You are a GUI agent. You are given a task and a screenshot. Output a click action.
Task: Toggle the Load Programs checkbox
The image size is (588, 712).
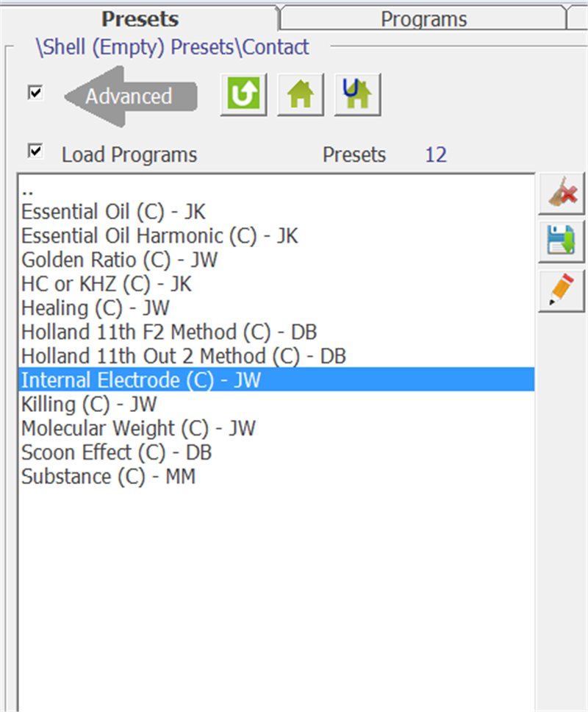coord(35,151)
